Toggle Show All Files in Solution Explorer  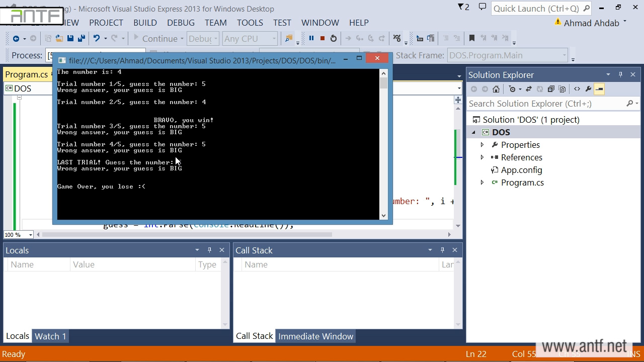(562, 89)
